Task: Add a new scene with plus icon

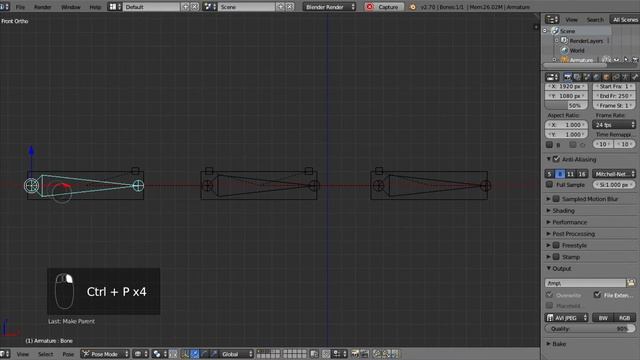Action: 280,7
